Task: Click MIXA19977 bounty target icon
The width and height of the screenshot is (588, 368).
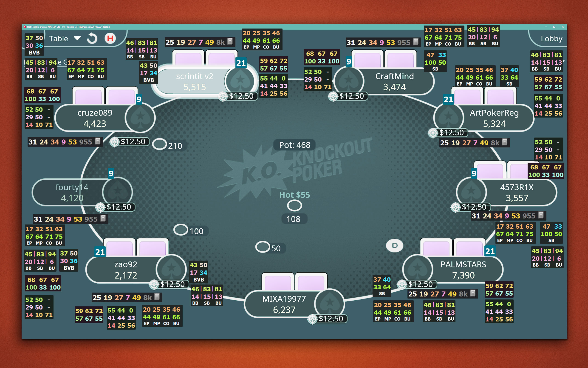Action: 312,319
